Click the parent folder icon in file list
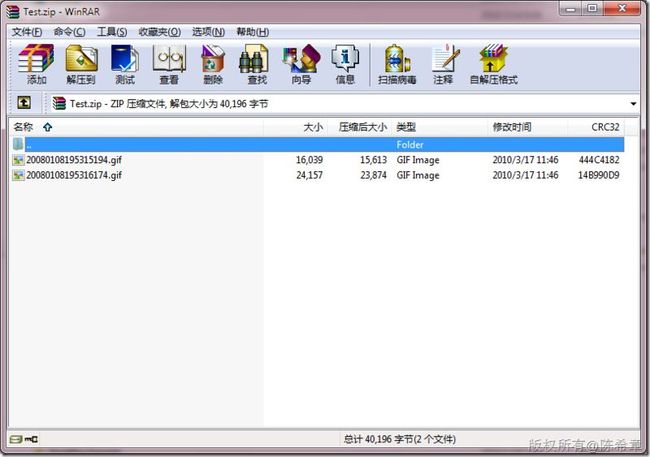This screenshot has width=650, height=457. point(18,144)
